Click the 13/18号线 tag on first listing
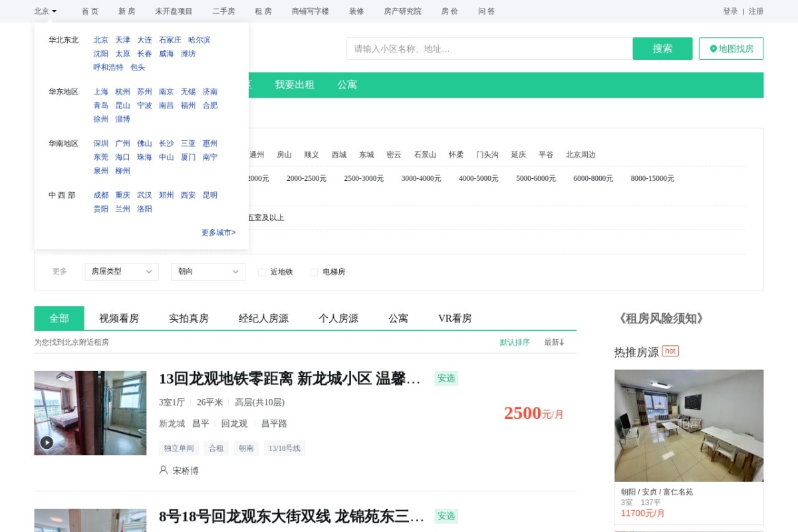Image resolution: width=798 pixels, height=532 pixels. pyautogui.click(x=285, y=448)
